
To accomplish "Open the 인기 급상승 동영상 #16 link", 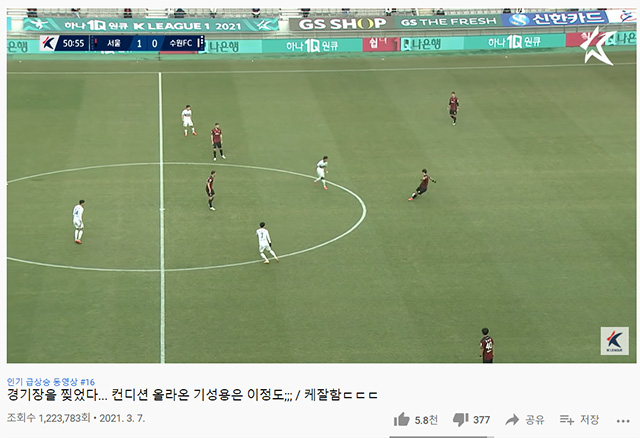I will [51, 382].
